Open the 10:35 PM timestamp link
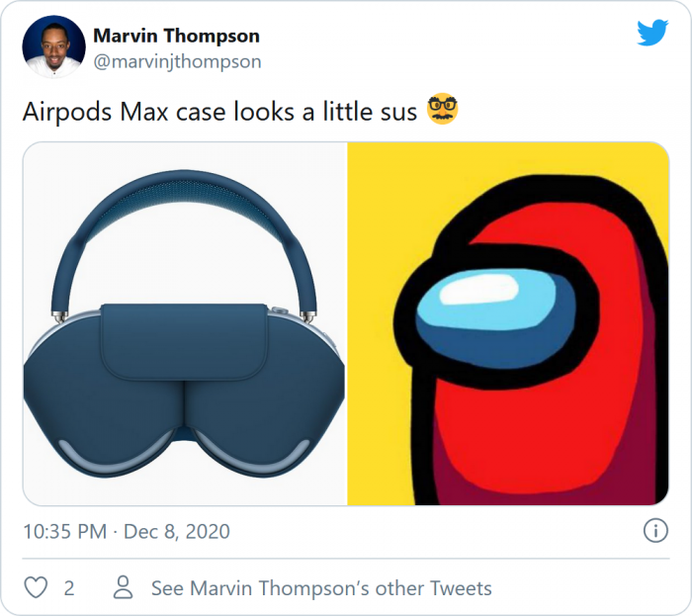This screenshot has width=692, height=616. click(65, 531)
